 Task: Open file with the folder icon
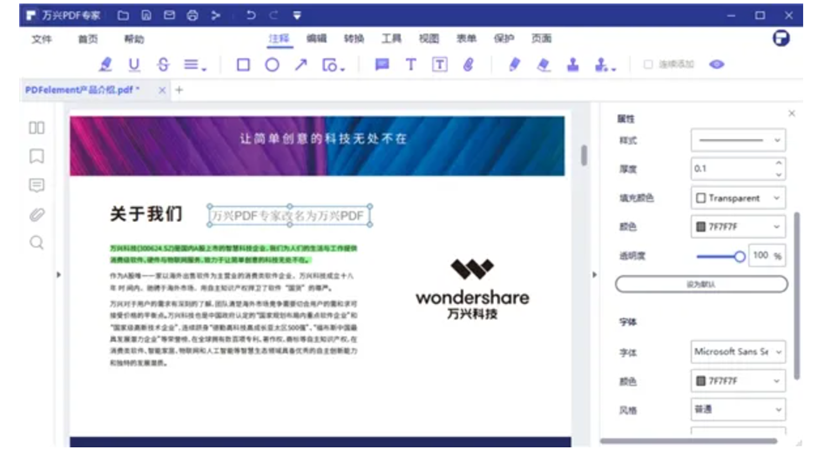coord(123,15)
